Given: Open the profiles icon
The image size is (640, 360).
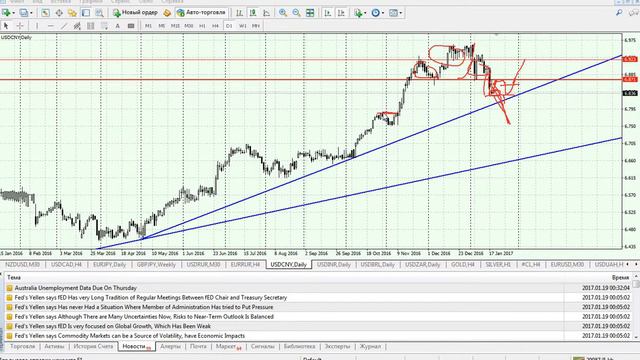Looking at the screenshot, I should pos(24,13).
